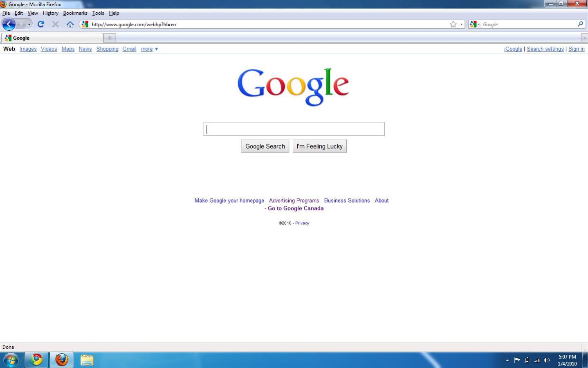Click the volume speaker tray icon
The image size is (588, 368).
point(547,360)
